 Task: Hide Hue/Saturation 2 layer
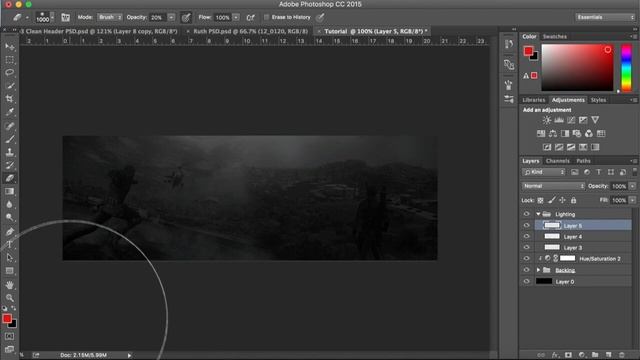pos(526,258)
